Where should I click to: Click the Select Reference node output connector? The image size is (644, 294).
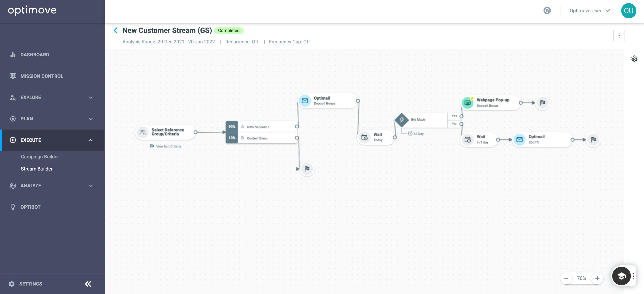[196, 132]
